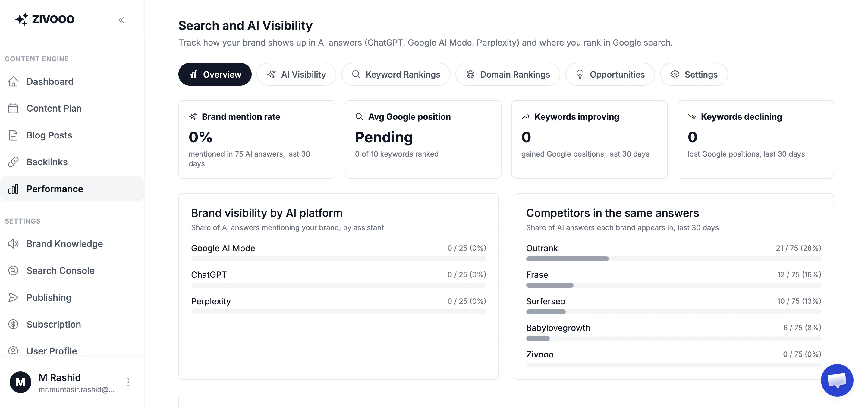This screenshot has width=868, height=409.
Task: Open the Settings tab
Action: 694,74
